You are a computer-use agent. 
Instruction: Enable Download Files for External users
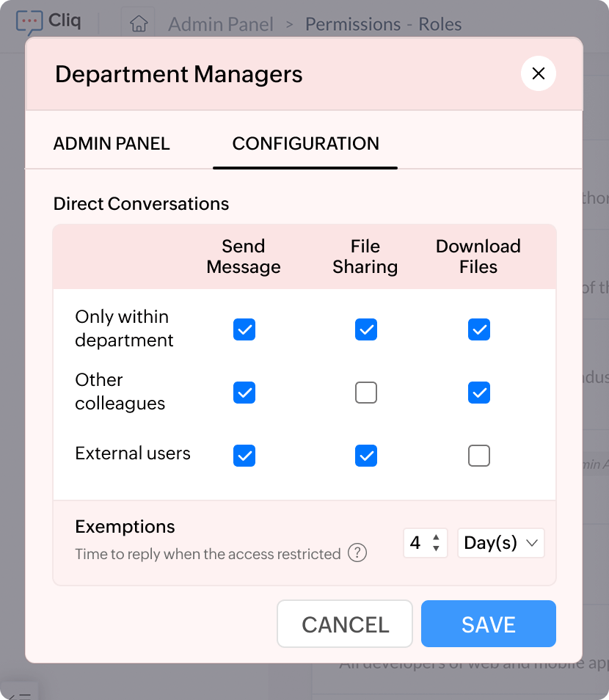coord(478,456)
